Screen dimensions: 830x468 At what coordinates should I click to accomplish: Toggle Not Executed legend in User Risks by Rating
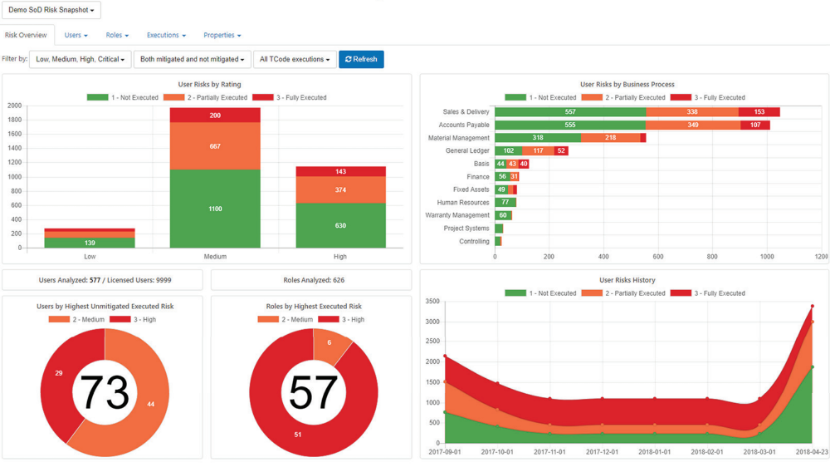click(123, 97)
